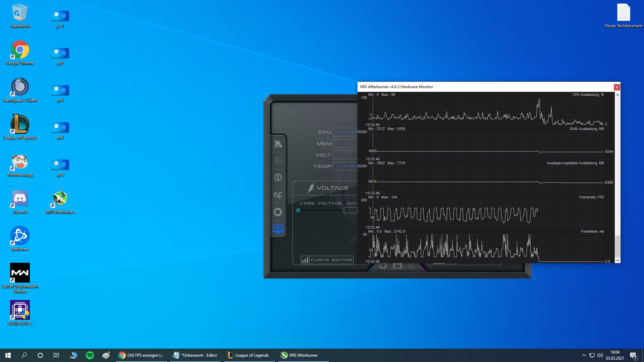Open the Windows notification center icon

tap(633, 355)
